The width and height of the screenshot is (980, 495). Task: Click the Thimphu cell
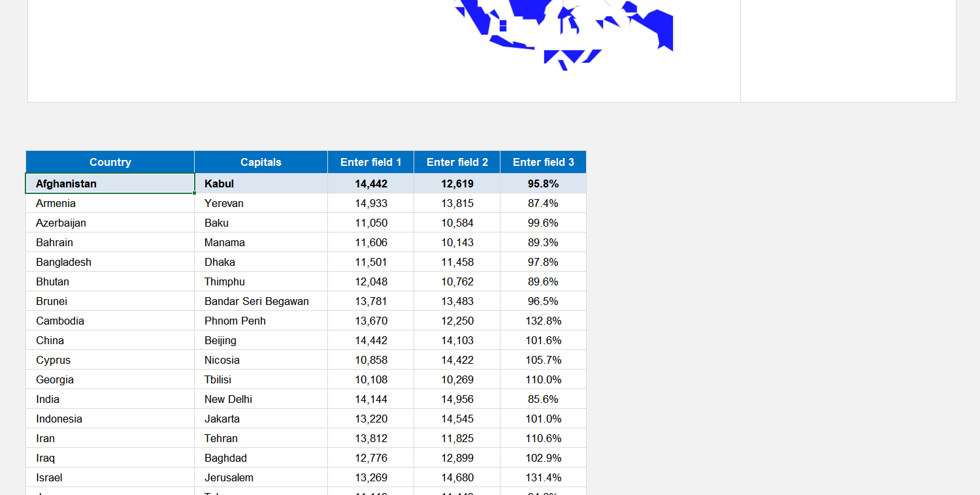[x=261, y=281]
